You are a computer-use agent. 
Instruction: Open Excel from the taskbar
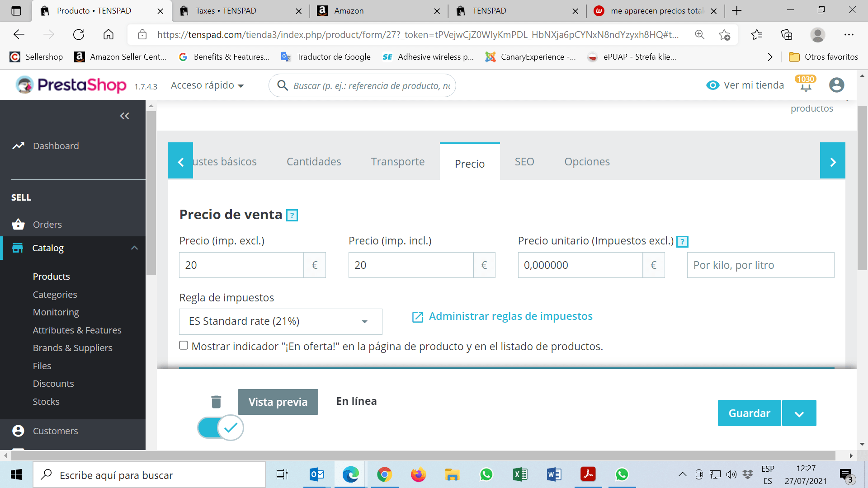(520, 474)
